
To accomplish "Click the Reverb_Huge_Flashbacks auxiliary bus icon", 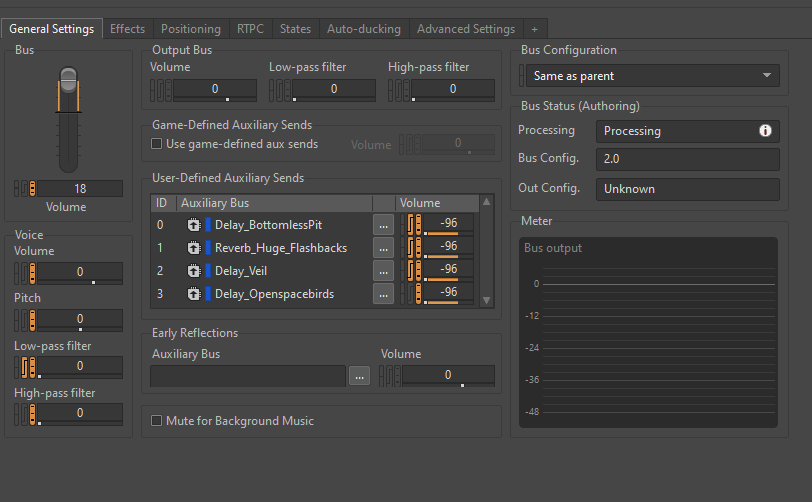I will click(x=194, y=248).
